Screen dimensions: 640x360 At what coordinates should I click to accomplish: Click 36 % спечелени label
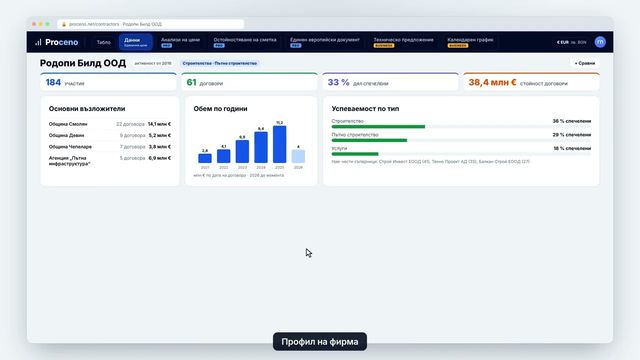[x=572, y=121]
